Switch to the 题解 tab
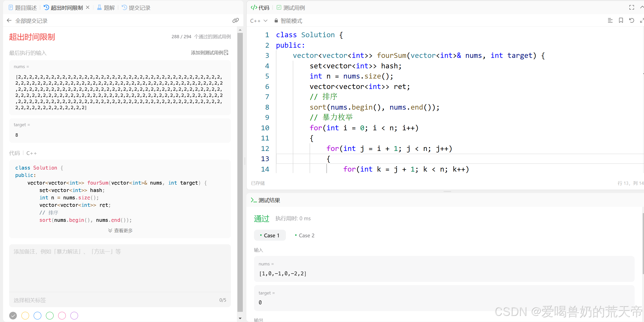Image resolution: width=644 pixels, height=322 pixels. coord(106,8)
